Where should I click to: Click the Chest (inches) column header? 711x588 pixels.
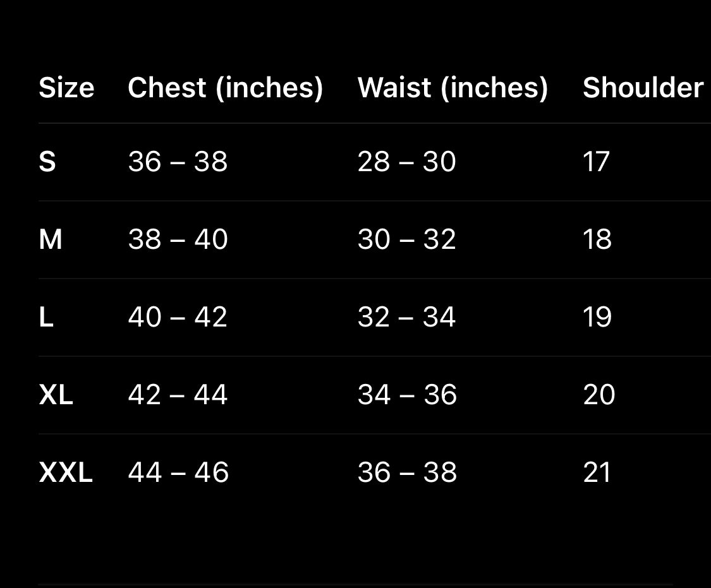click(x=225, y=88)
